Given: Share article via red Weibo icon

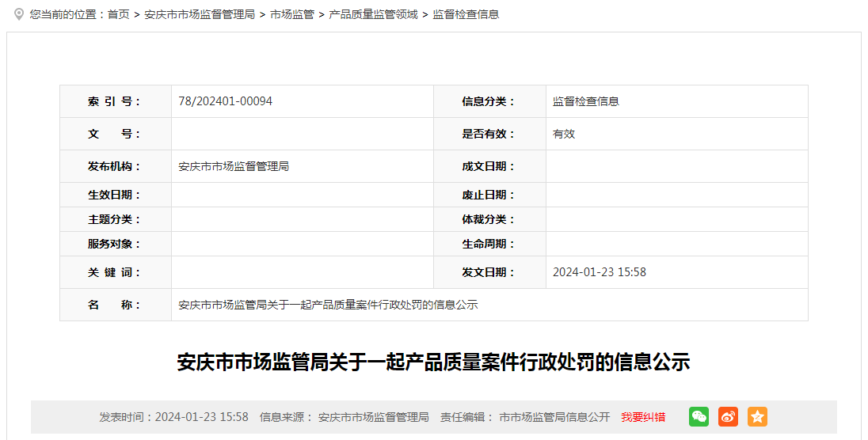Looking at the screenshot, I should (x=728, y=417).
